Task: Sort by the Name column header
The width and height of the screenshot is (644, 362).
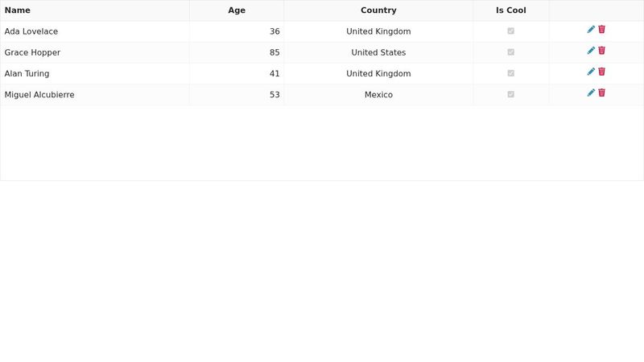Action: click(18, 10)
